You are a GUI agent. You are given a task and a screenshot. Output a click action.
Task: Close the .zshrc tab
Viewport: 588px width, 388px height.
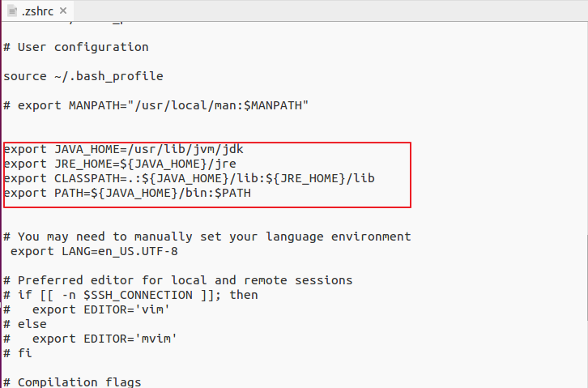(63, 11)
